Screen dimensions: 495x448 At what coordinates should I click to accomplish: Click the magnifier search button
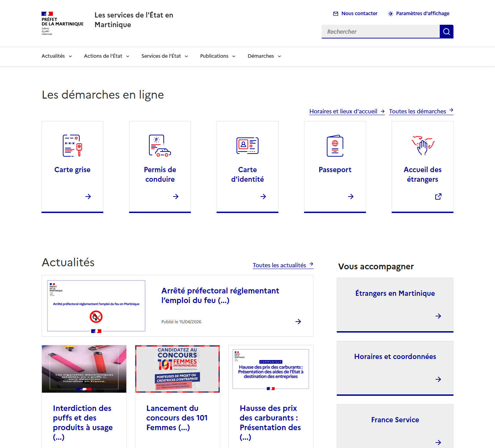tap(446, 32)
